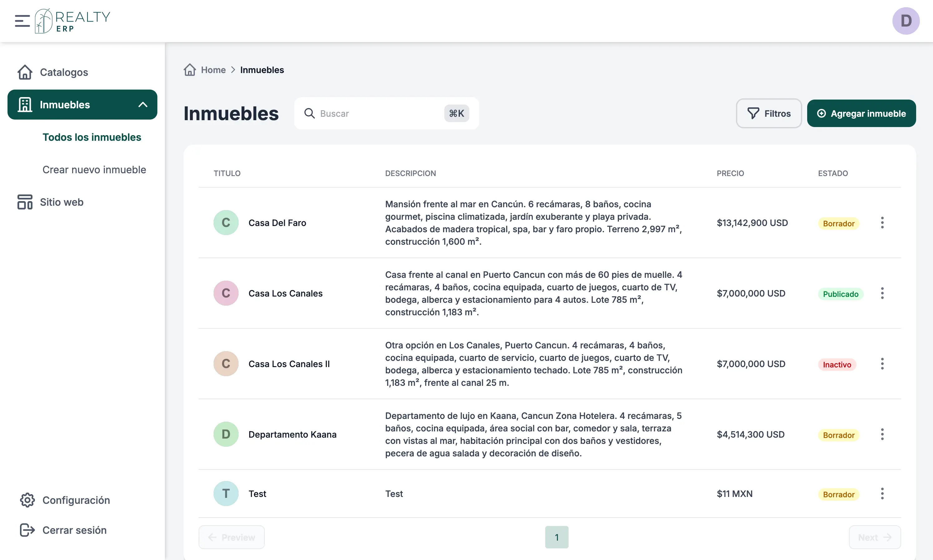Open the Filtros filter options
The image size is (933, 560).
point(768,113)
